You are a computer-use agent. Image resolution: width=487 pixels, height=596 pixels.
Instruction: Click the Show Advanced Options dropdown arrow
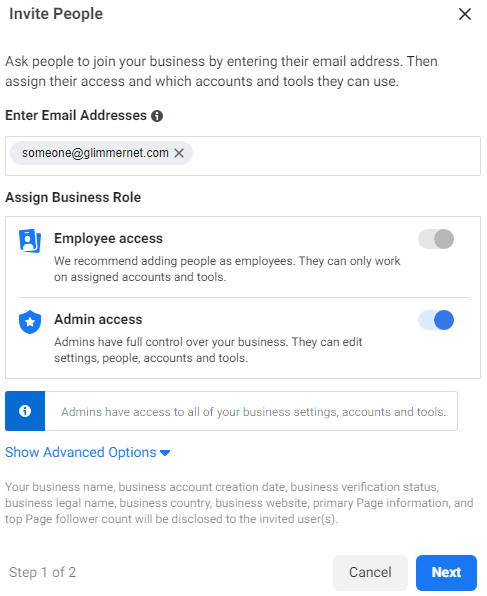point(165,453)
